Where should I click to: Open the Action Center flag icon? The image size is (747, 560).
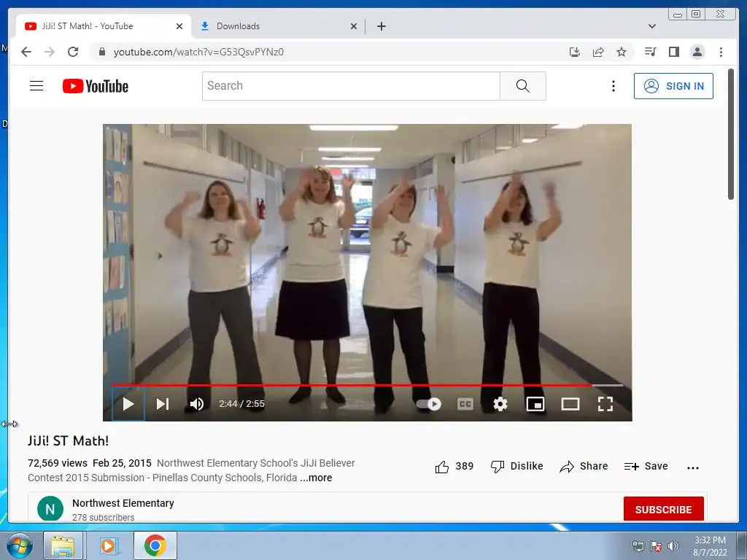[656, 546]
